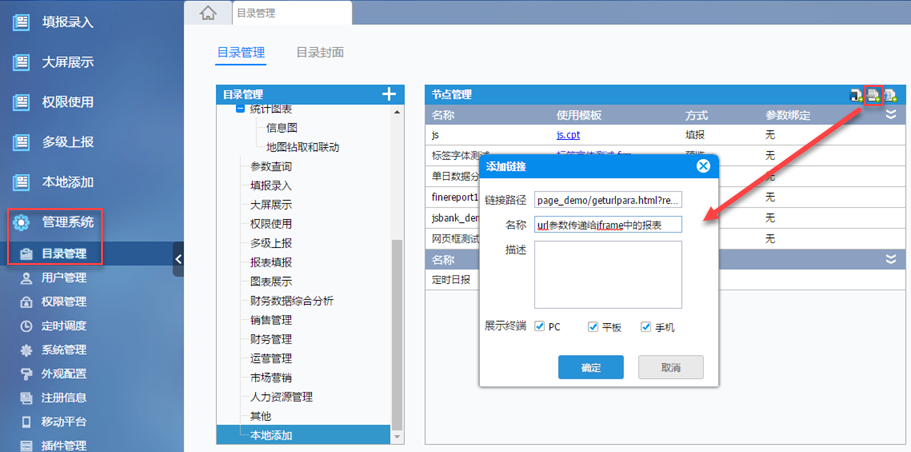Viewport: 911px width, 452px height.
Task: Click the add-report icon in 节点管理 header
Action: 856,95
